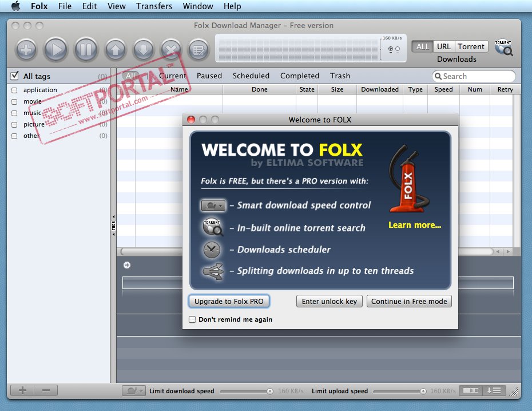Check the movie tag checkbox
The image size is (532, 411).
pyautogui.click(x=14, y=102)
